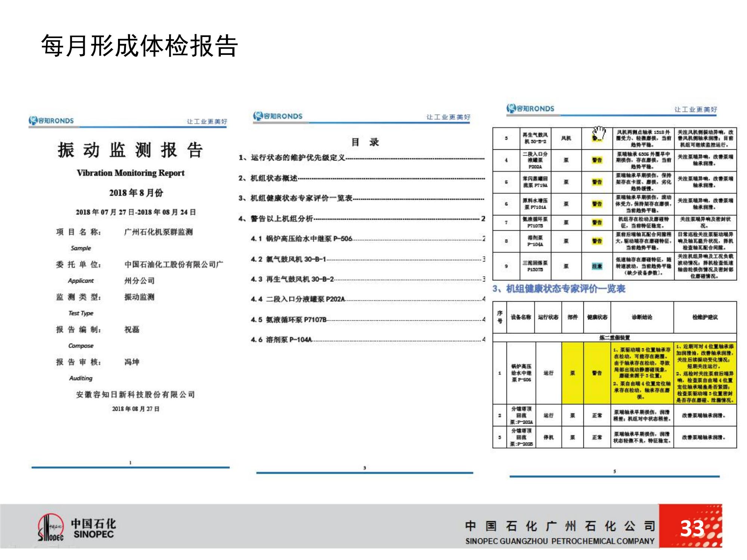Click the blue 注意 status cell for P1307B

[597, 266]
